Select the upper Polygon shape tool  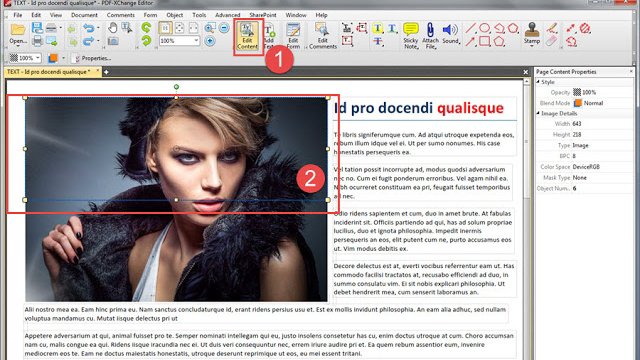tap(513, 28)
